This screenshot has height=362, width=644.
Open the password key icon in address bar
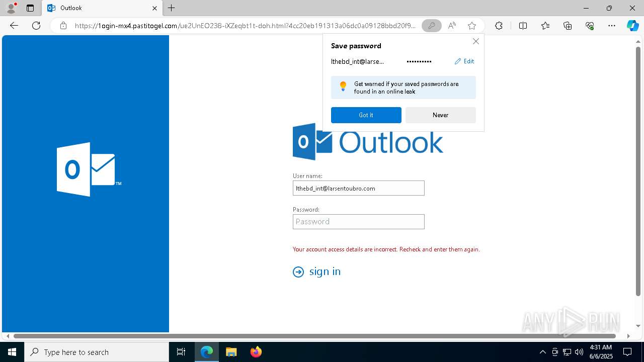[431, 26]
